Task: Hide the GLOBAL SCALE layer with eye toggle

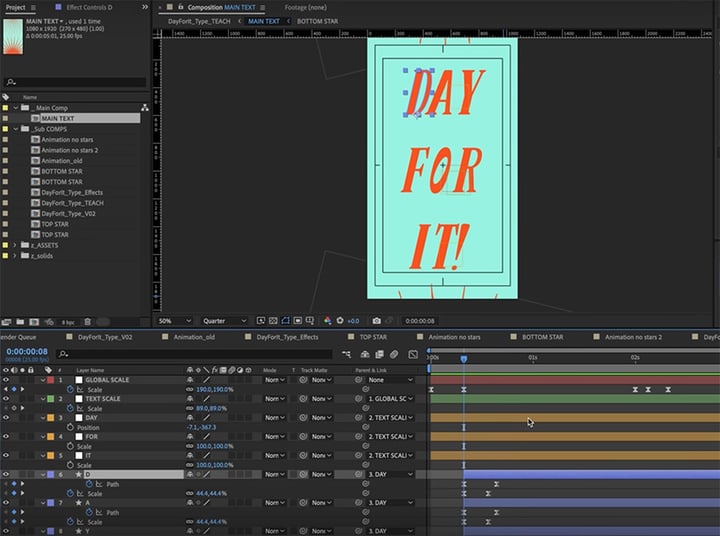Action: point(6,380)
